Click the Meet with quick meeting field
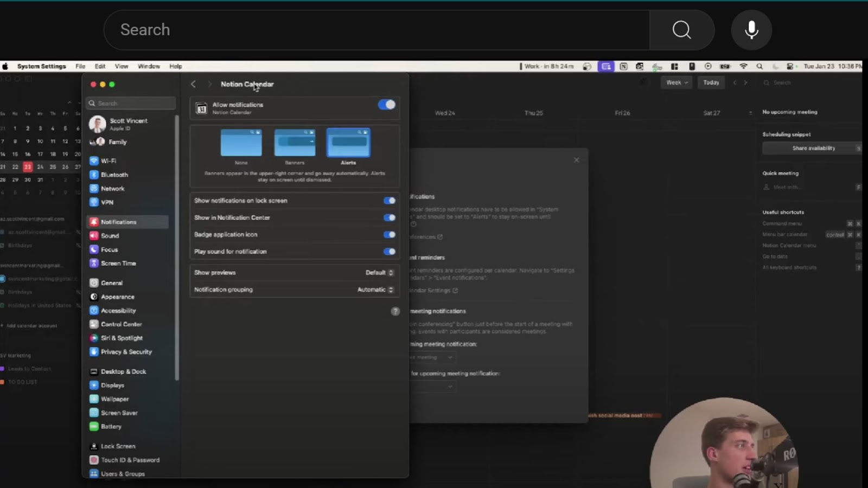This screenshot has width=868, height=488. pyautogui.click(x=812, y=187)
